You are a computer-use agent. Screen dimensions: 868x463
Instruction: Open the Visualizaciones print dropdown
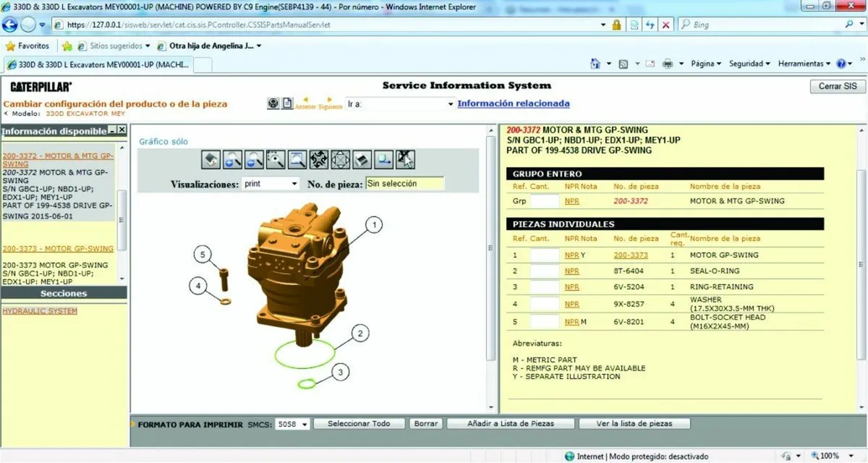click(294, 184)
